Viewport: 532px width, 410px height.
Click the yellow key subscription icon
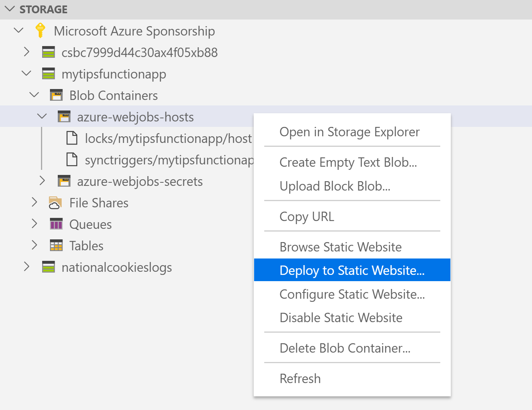[40, 30]
